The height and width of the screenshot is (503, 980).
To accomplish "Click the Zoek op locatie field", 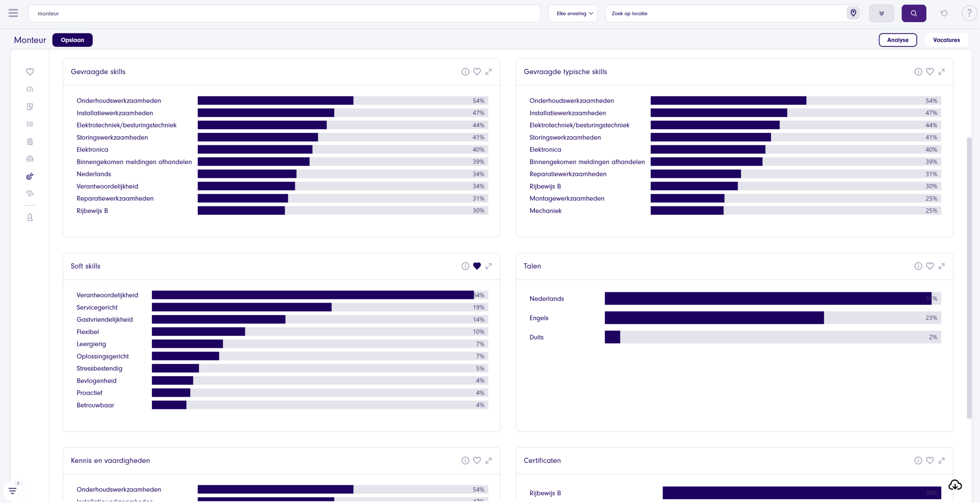I will [x=725, y=13].
